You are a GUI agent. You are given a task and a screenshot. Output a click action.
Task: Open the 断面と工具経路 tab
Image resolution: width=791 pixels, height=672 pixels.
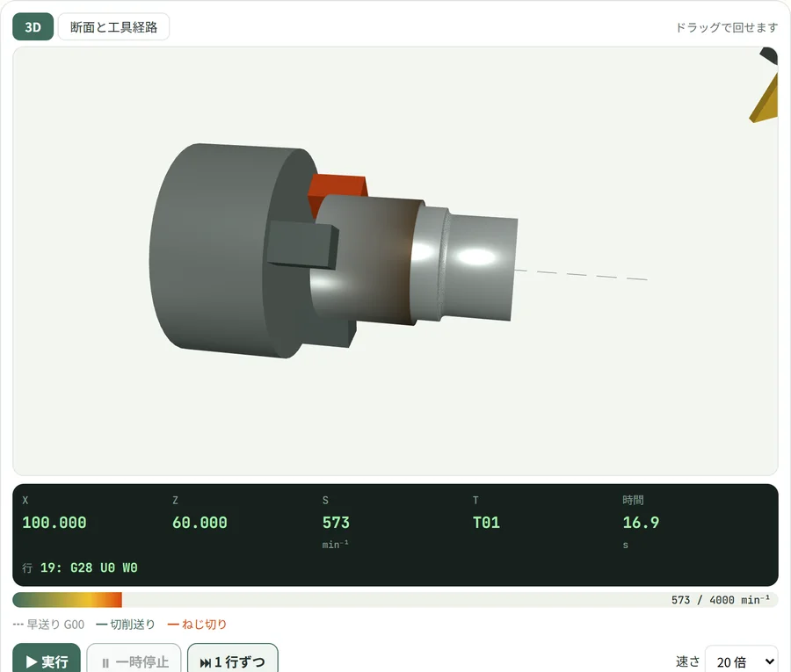point(113,26)
